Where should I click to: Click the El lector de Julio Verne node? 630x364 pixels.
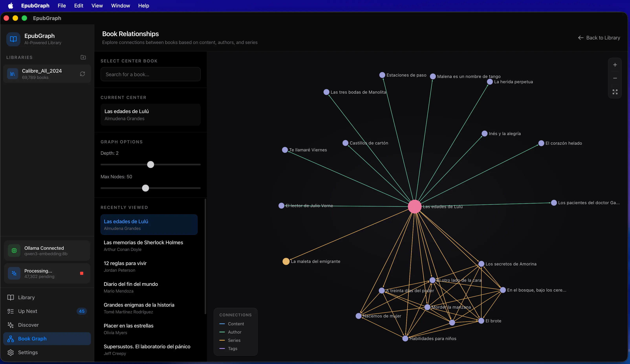(281, 206)
